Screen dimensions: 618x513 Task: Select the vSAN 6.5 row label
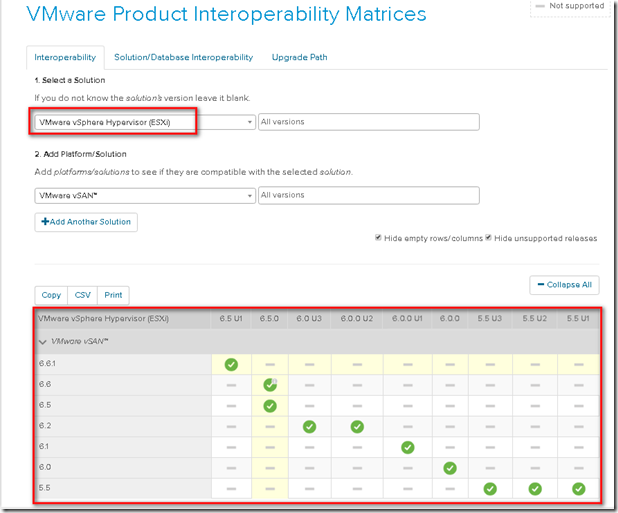(45, 405)
